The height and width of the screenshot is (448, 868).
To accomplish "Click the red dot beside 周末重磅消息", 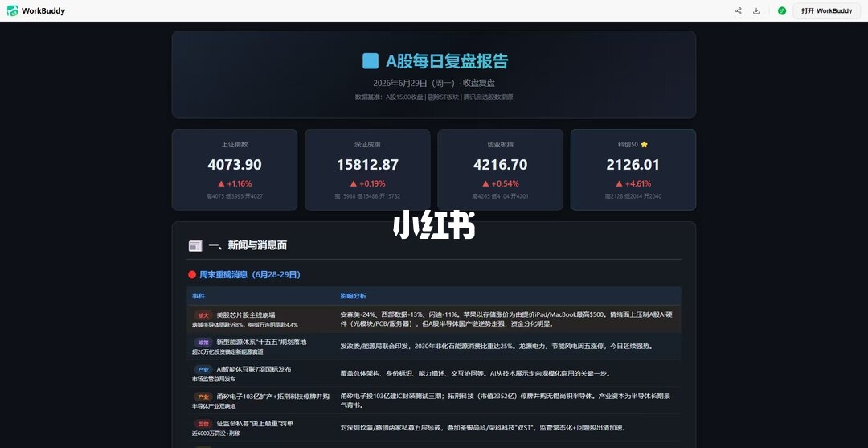I will (x=192, y=274).
